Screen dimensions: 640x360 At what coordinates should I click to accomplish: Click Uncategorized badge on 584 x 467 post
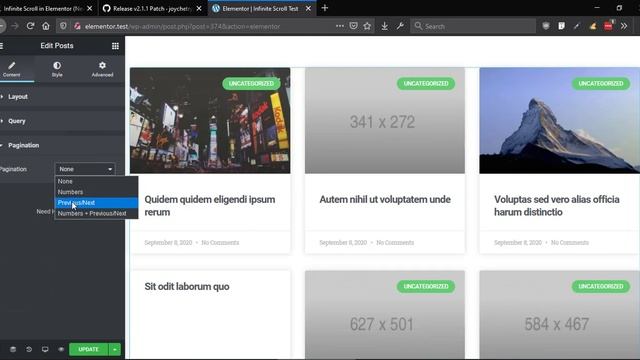601,287
